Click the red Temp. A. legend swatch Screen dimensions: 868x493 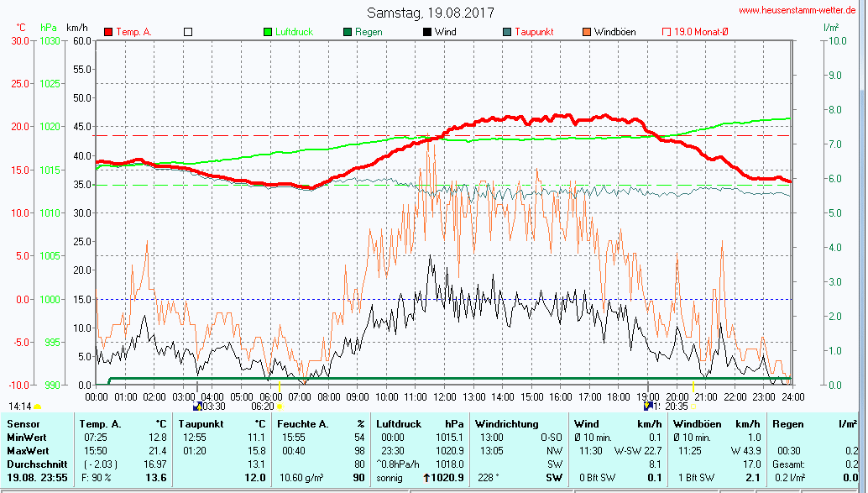click(108, 32)
